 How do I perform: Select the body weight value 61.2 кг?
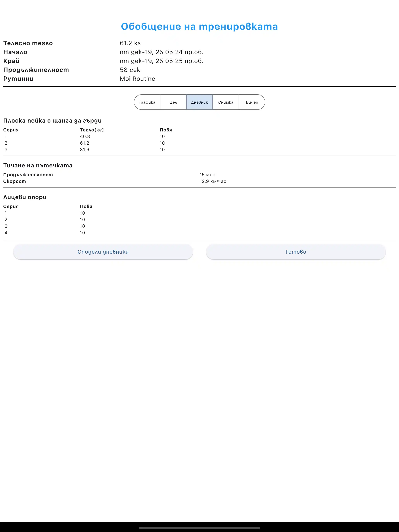130,43
